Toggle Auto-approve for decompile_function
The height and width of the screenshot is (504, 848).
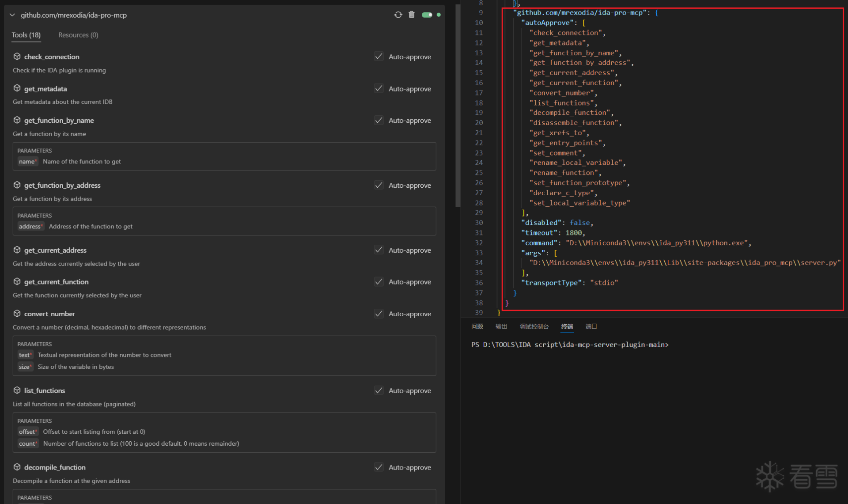[x=379, y=467]
